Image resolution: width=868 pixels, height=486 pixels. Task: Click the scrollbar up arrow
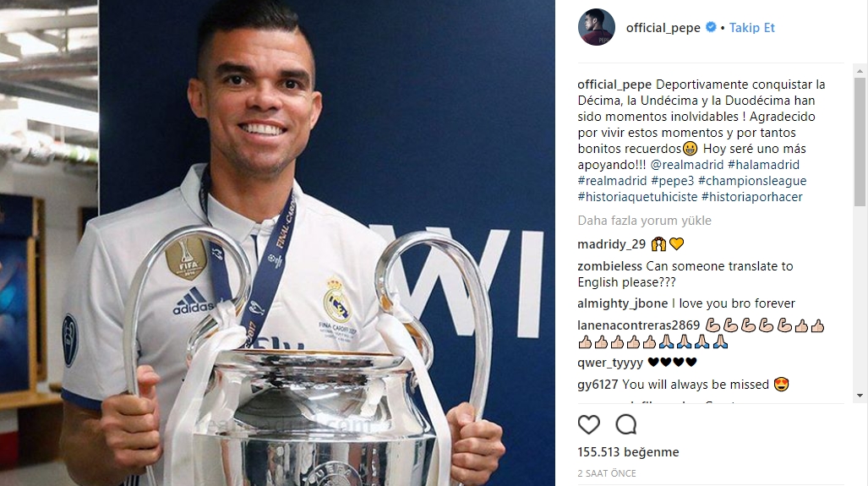pyautogui.click(x=860, y=71)
